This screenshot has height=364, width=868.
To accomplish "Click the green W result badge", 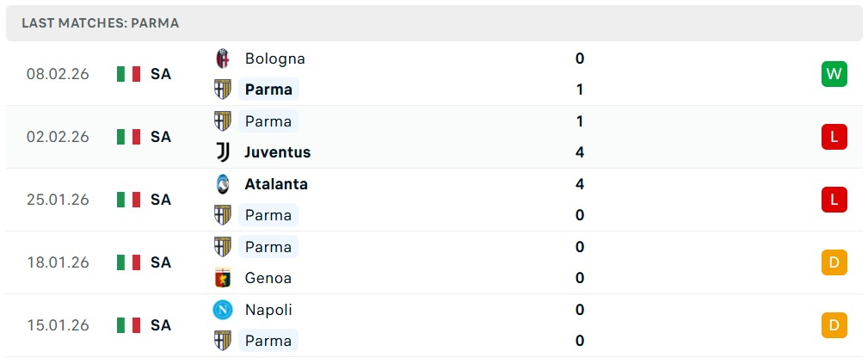I will (834, 74).
